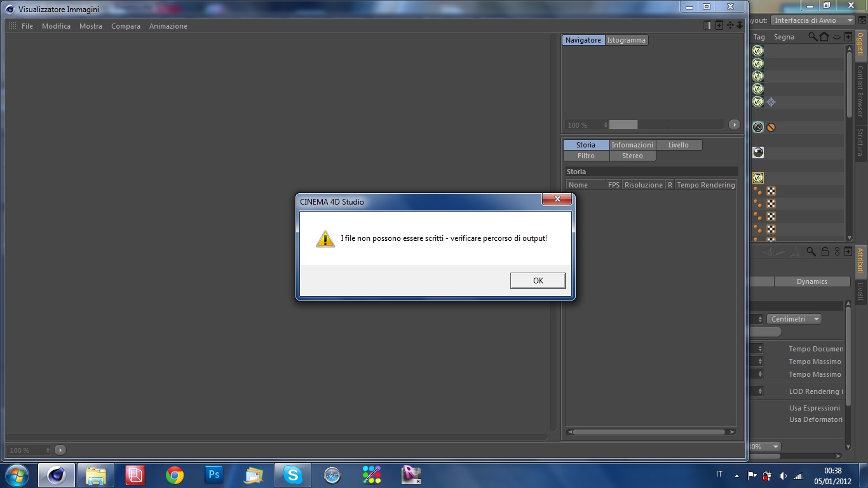This screenshot has height=488, width=868.
Task: Click the Navigator 100 % zoom stepper
Action: [606, 125]
